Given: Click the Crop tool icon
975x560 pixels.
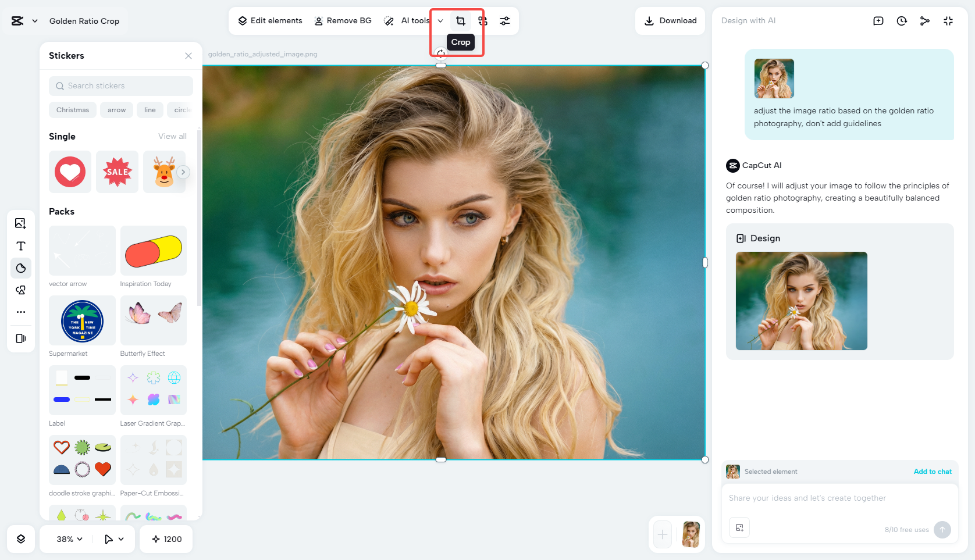Looking at the screenshot, I should 460,21.
